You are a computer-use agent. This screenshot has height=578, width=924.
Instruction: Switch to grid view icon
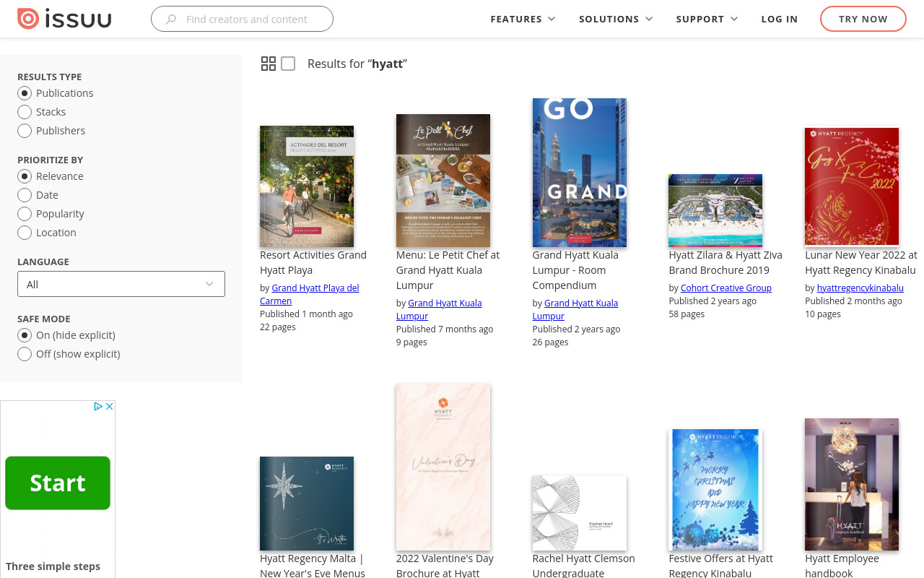269,64
